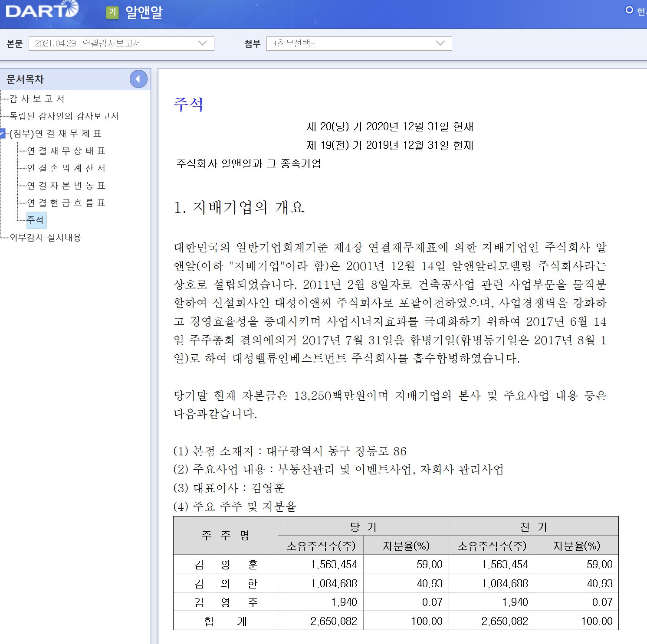
Task: Select 연결자본변동표 in the tree
Action: click(x=66, y=186)
